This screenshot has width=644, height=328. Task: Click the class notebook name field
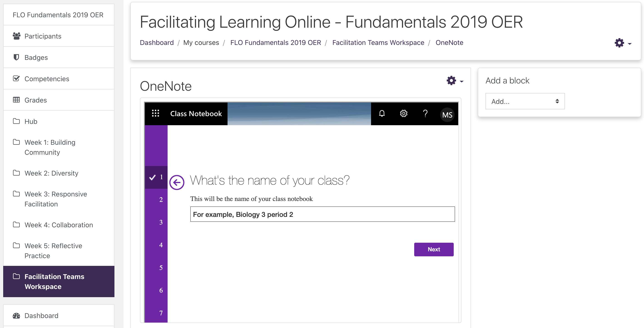click(322, 214)
